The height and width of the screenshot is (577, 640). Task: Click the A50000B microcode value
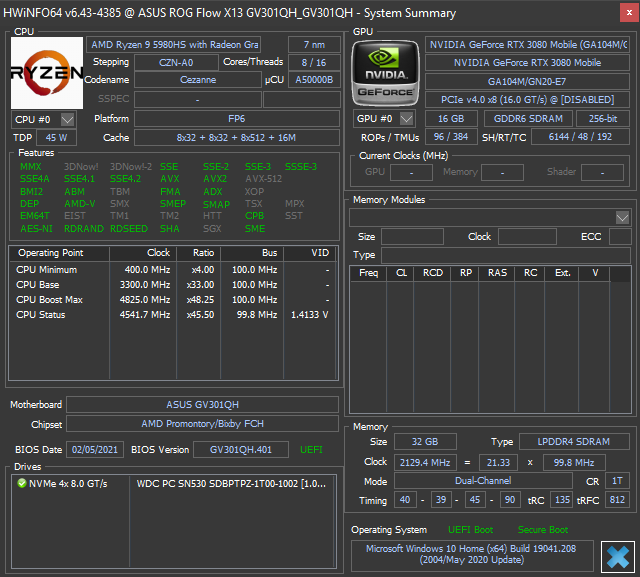click(314, 80)
